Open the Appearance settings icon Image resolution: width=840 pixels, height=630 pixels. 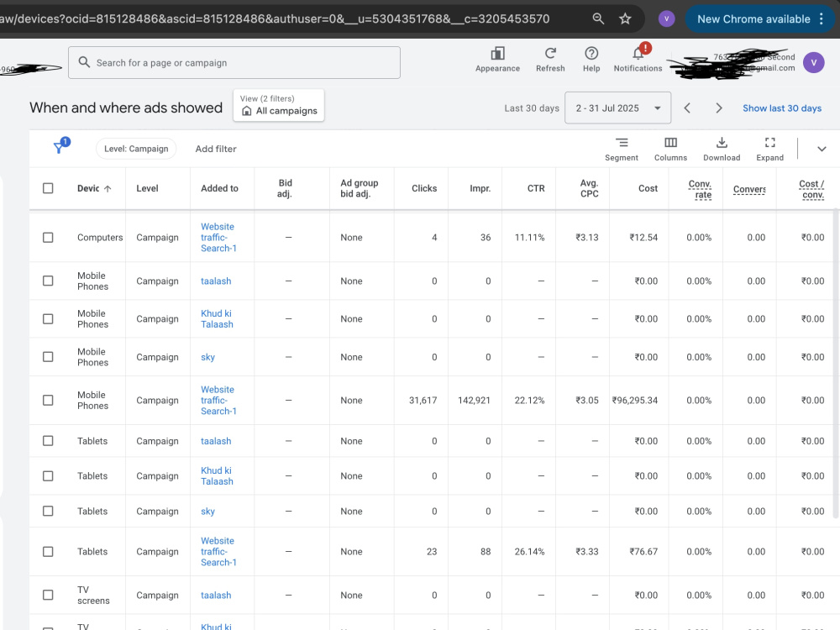[x=497, y=54]
